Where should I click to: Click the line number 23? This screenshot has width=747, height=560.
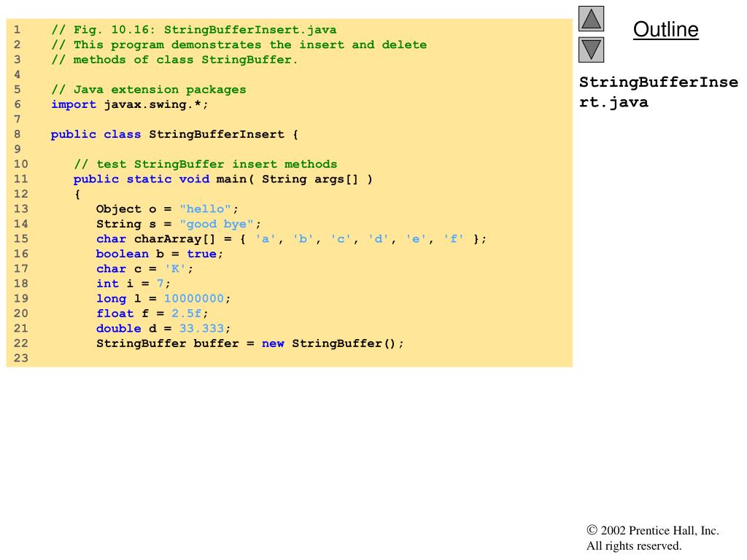20,358
